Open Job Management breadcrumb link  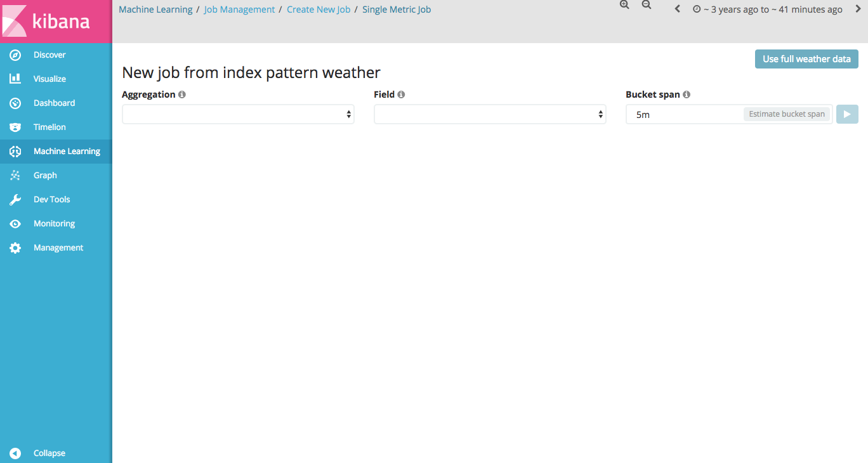click(x=239, y=10)
